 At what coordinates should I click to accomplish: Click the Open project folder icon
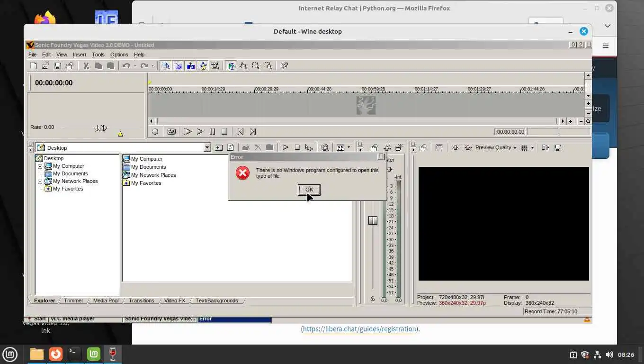[x=45, y=66]
